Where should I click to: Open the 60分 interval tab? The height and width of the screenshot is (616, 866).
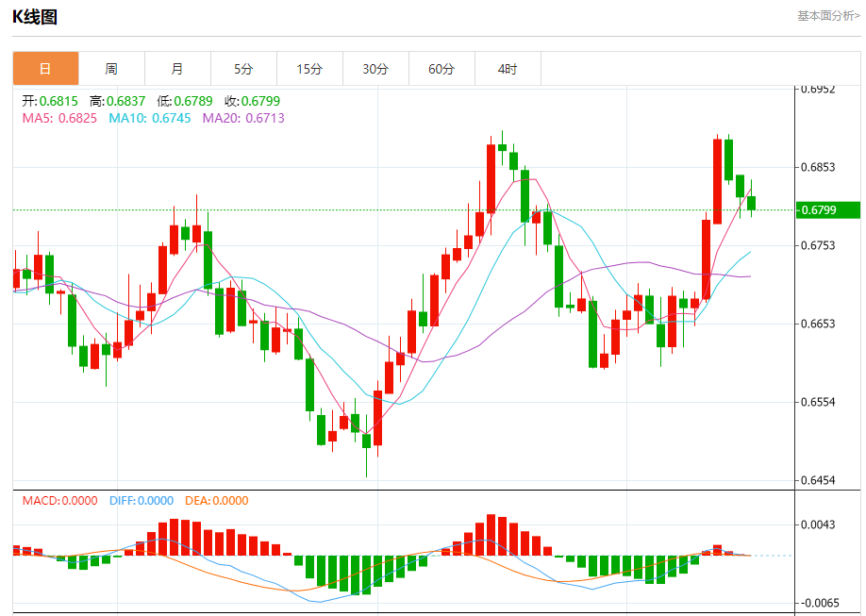[441, 69]
